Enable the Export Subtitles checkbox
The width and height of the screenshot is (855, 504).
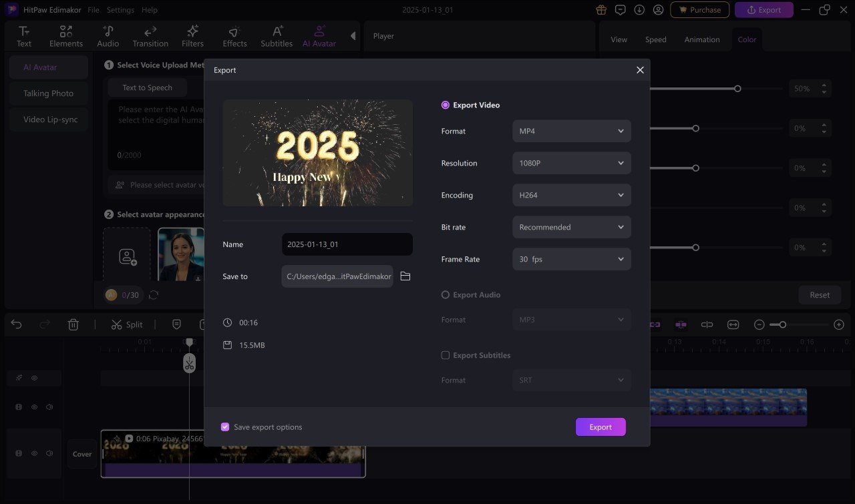tap(446, 355)
